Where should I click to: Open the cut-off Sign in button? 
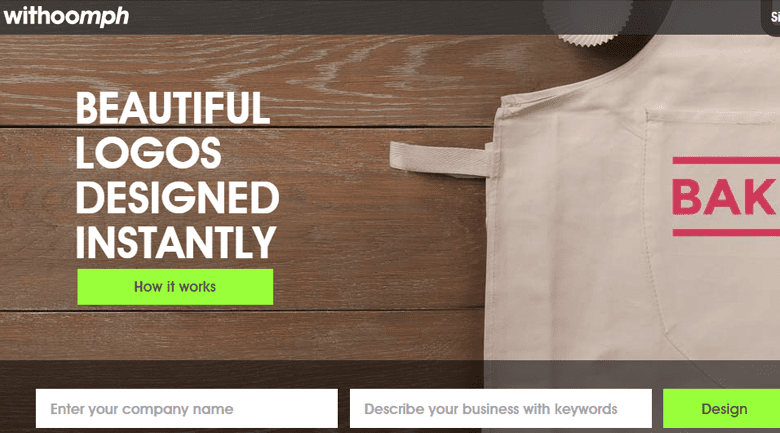(x=772, y=16)
